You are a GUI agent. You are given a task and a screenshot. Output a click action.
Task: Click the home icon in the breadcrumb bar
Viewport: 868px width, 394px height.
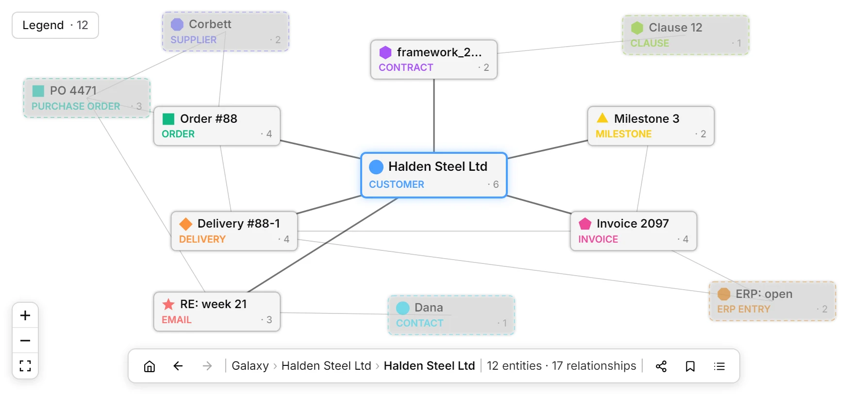click(x=150, y=366)
